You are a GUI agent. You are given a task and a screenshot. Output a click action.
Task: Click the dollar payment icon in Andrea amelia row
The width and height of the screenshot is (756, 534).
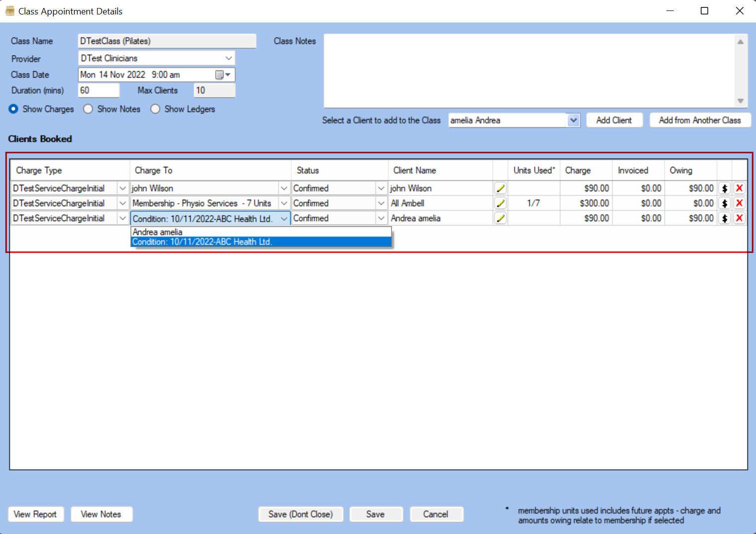pos(725,218)
